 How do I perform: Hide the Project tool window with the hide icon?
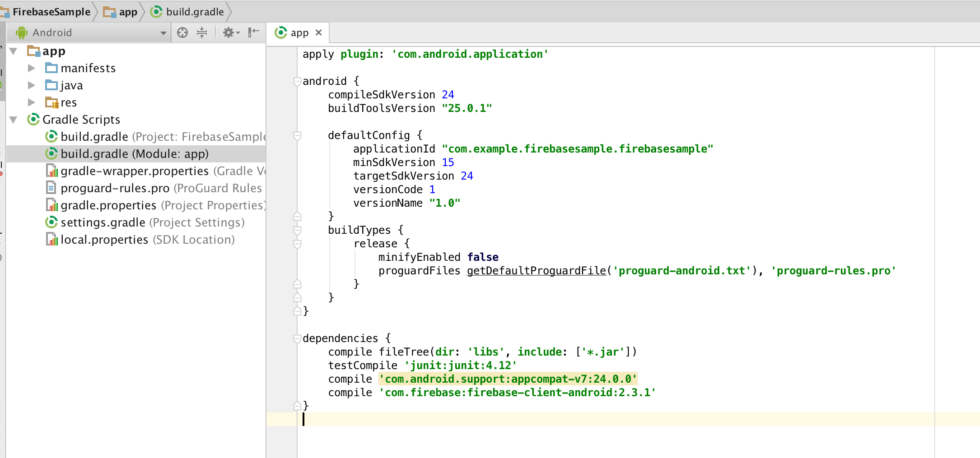[253, 32]
